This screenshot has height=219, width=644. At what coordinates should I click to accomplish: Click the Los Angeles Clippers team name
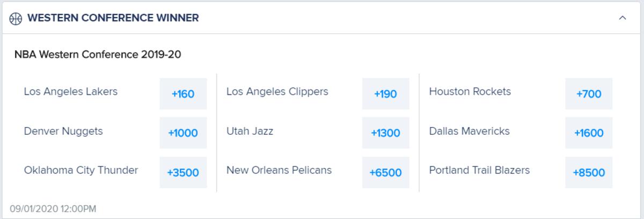click(277, 92)
